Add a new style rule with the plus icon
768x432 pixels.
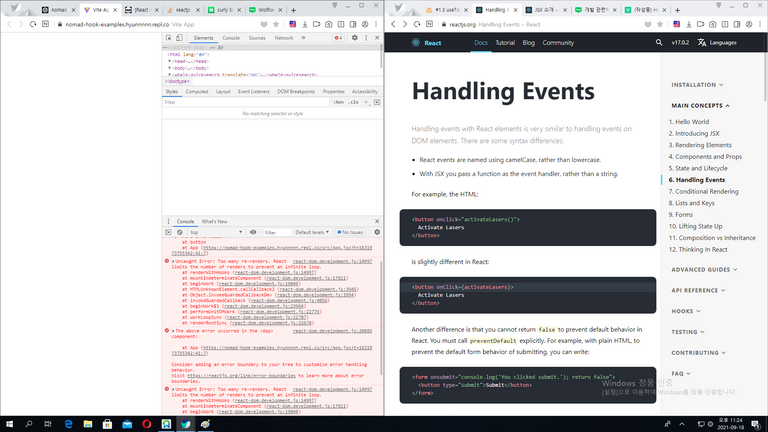click(x=366, y=102)
